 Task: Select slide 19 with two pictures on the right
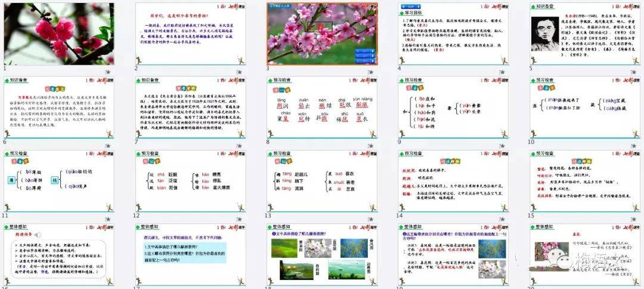pyautogui.click(x=453, y=255)
